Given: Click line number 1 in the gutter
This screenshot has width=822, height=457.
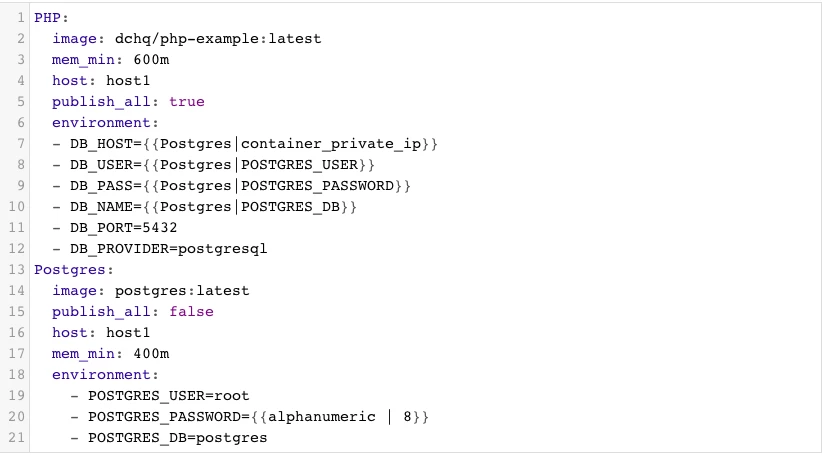Looking at the screenshot, I should coord(20,18).
